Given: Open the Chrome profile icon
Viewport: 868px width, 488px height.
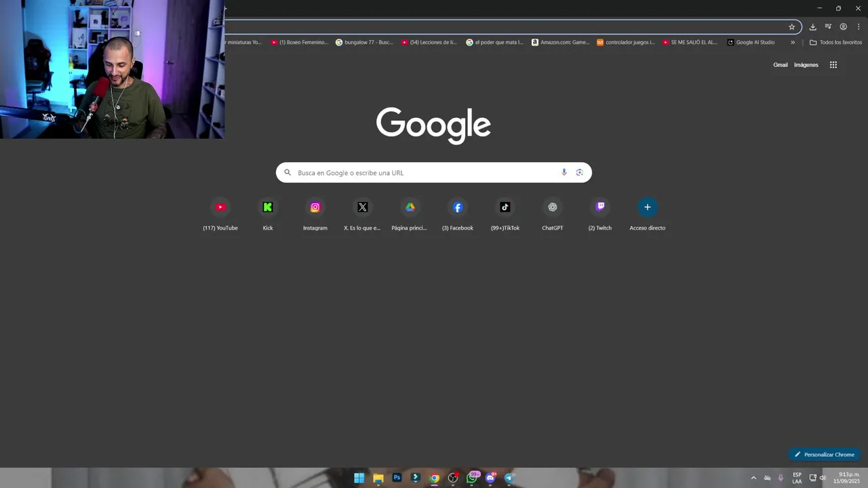Looking at the screenshot, I should coord(844,27).
